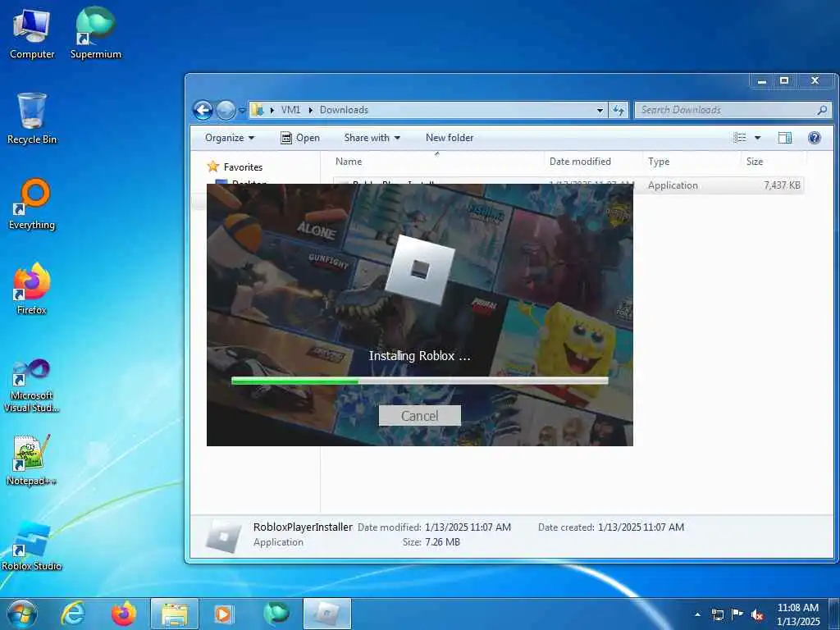Select the Firefox desktop shortcut
Image resolution: width=840 pixels, height=630 pixels.
[x=32, y=289]
